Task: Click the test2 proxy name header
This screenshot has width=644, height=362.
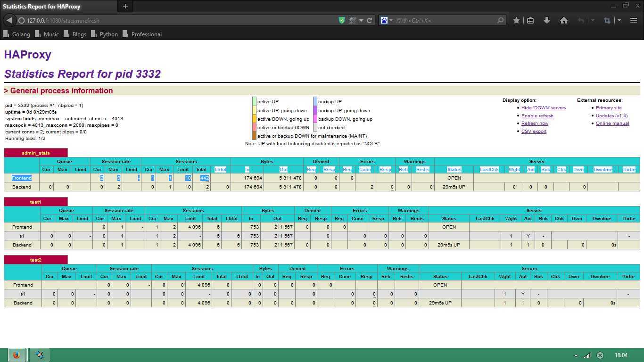Action: click(35, 260)
